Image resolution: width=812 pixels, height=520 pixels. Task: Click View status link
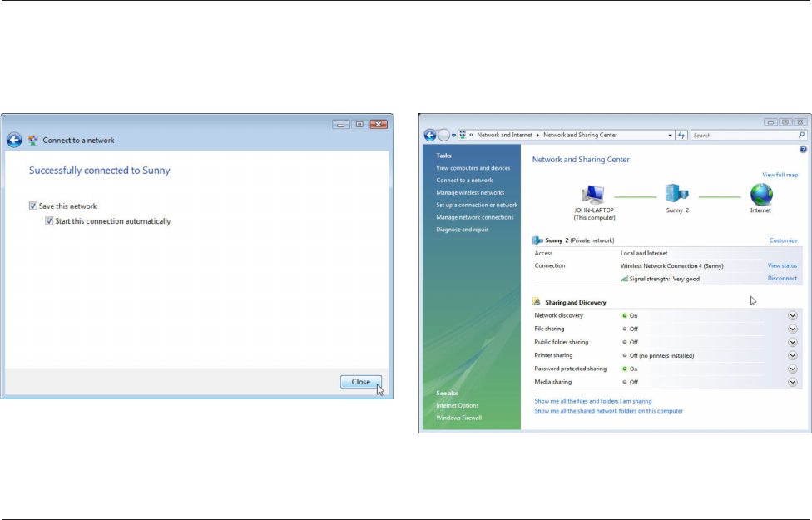point(782,265)
